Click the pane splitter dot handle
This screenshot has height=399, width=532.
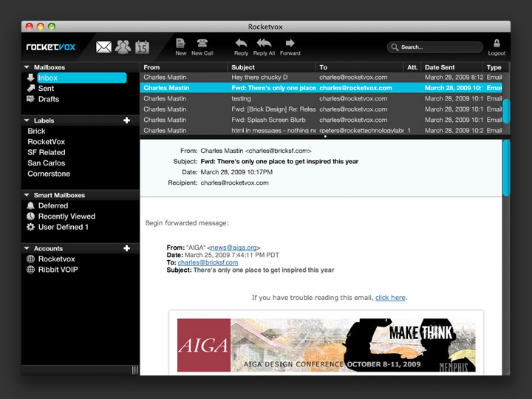[325, 137]
